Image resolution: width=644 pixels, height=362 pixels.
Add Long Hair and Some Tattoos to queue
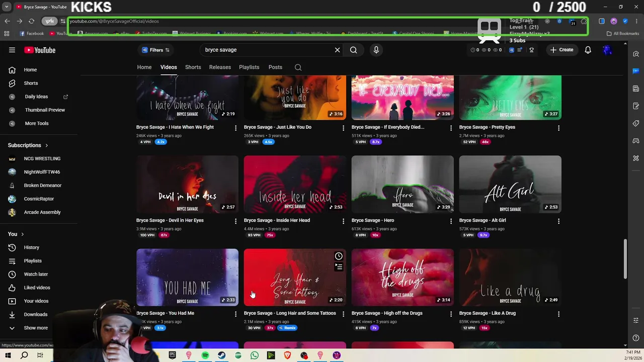(339, 267)
